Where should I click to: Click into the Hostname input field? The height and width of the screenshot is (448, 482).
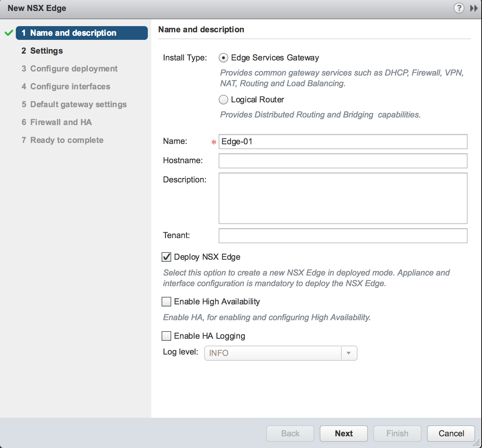(x=343, y=161)
